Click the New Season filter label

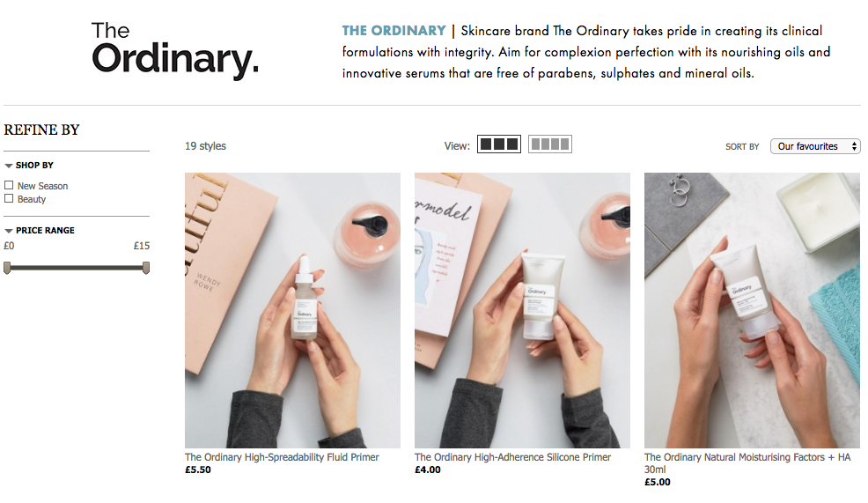42,186
